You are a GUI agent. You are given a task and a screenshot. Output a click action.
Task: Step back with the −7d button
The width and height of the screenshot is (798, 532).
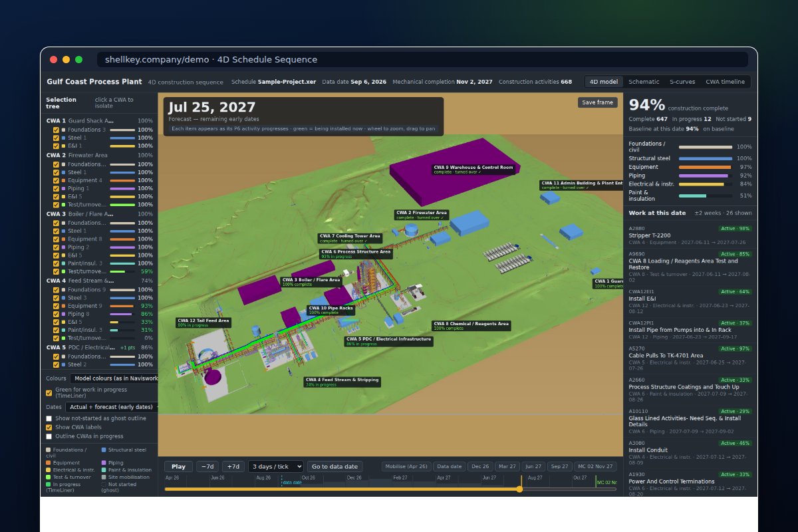[x=207, y=466]
